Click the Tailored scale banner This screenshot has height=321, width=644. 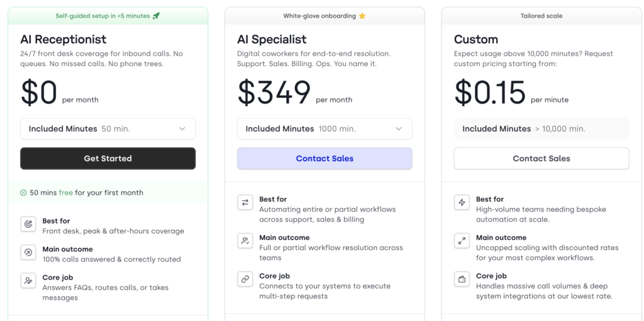point(541,16)
